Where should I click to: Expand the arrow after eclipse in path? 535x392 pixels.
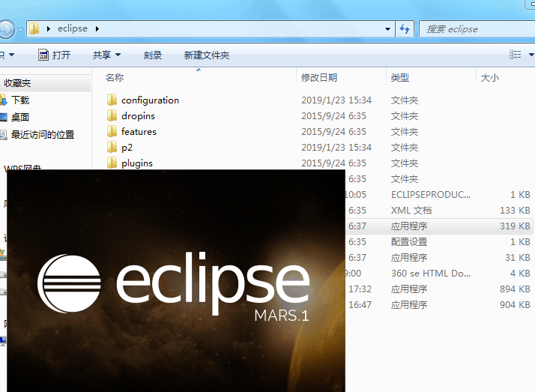(97, 29)
